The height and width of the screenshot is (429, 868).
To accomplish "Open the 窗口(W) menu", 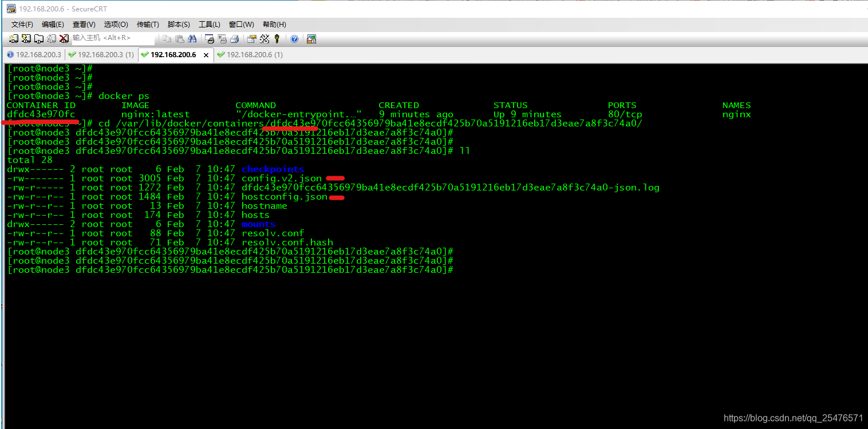I will click(x=241, y=24).
